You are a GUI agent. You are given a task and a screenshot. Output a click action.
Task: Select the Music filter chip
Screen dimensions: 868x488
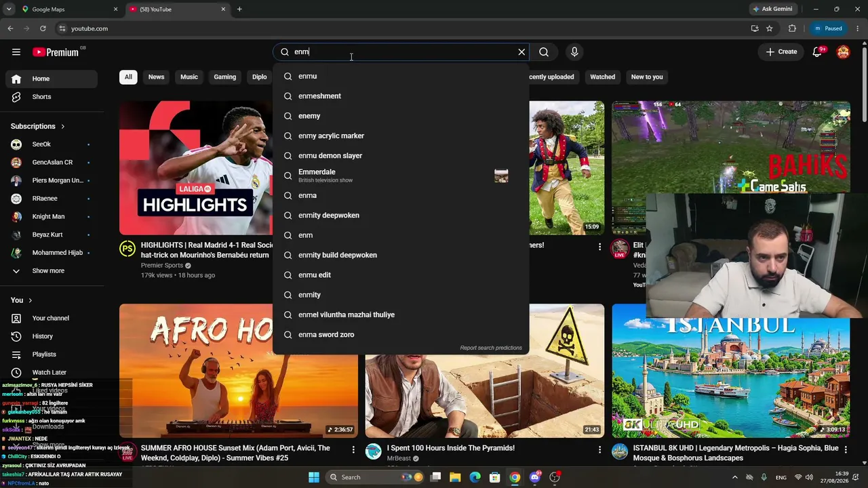tap(189, 77)
